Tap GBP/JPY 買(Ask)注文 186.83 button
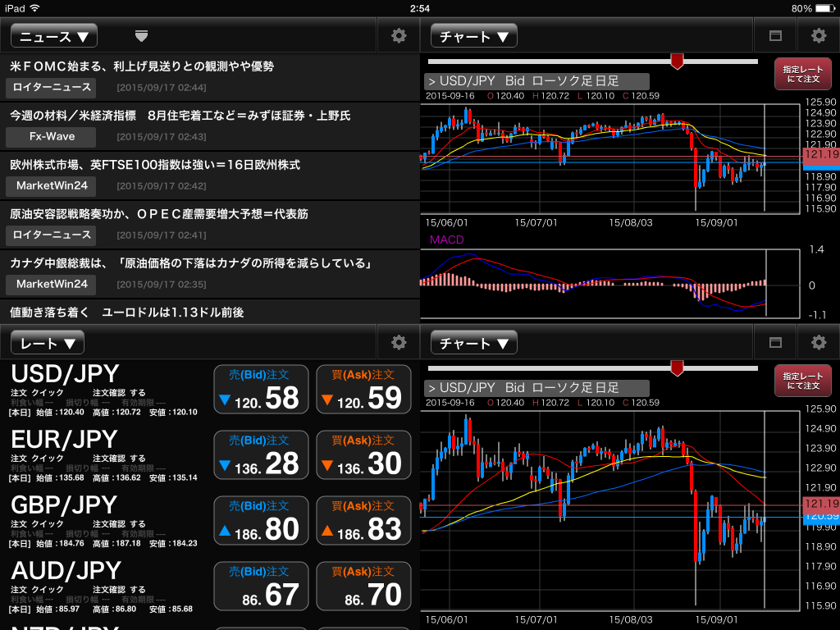Screen dimensions: 840x630 coord(363,521)
